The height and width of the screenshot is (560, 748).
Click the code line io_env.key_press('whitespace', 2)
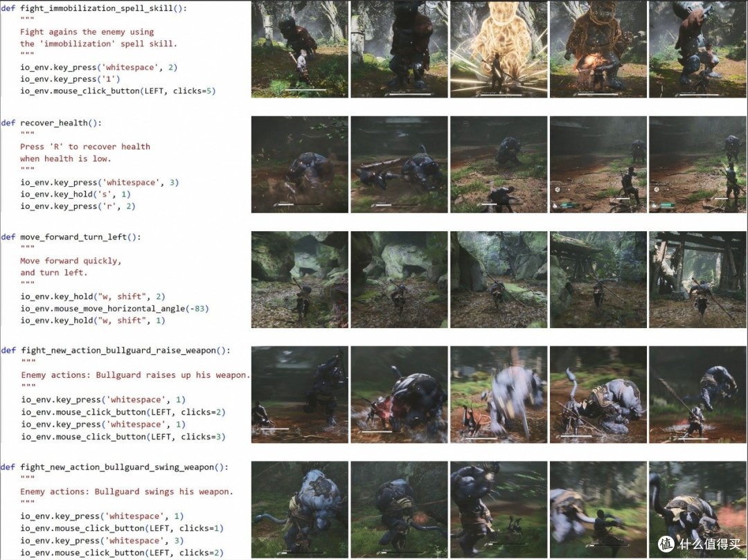[99, 67]
